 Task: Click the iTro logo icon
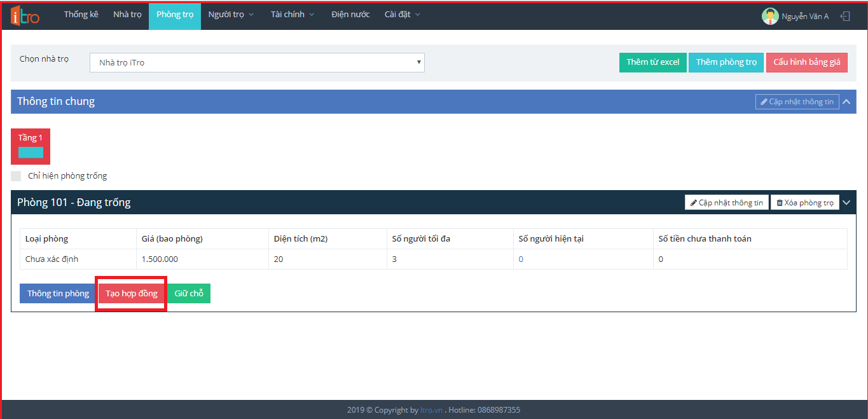click(25, 16)
